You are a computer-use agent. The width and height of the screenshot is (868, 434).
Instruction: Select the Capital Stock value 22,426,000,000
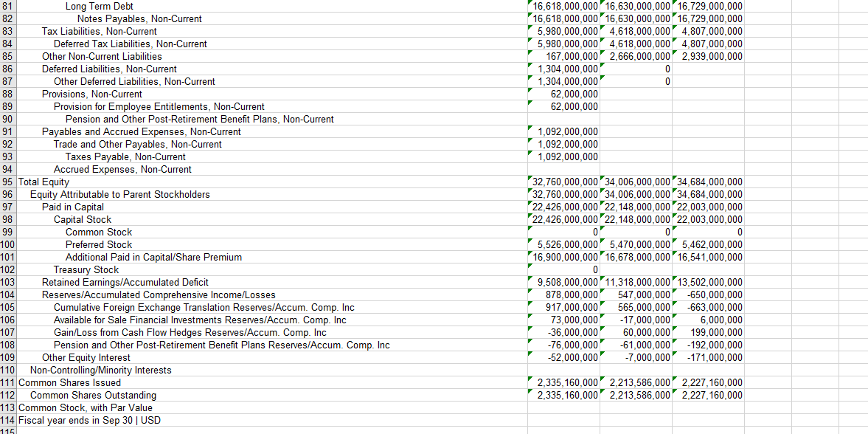pos(564,219)
